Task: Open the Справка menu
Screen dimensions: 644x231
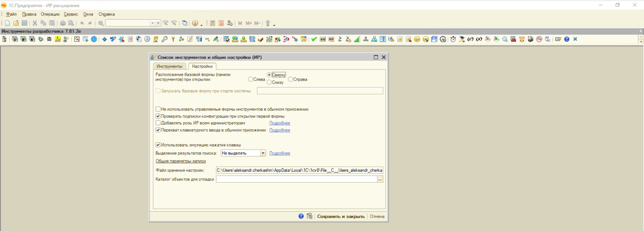Action: pyautogui.click(x=106, y=14)
